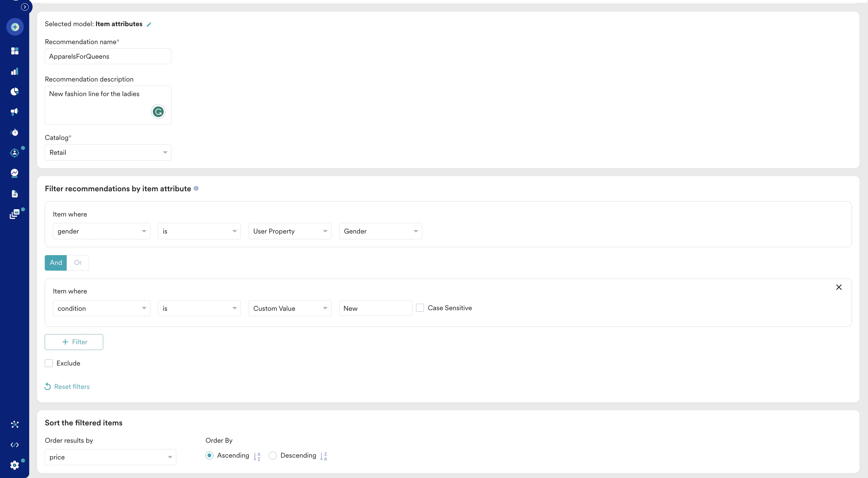The height and width of the screenshot is (478, 868).
Task: Expand the sidebar with the arrow icon
Action: (x=25, y=7)
